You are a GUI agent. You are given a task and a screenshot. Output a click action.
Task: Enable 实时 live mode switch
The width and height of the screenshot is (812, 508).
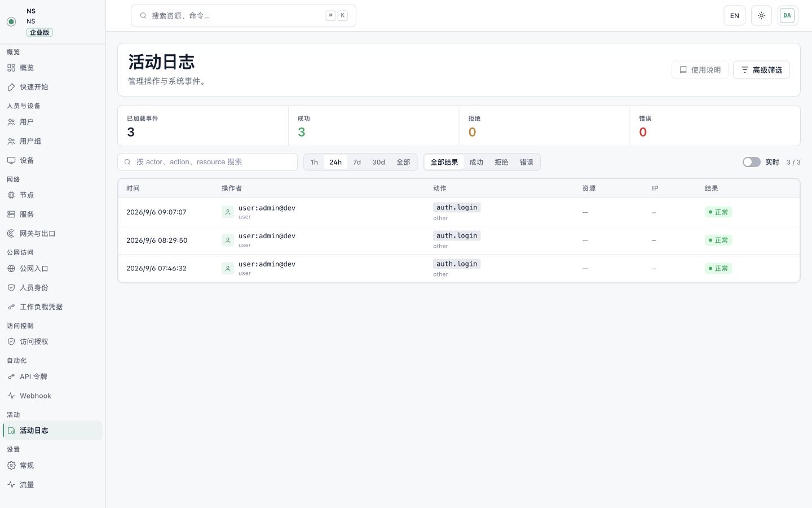click(751, 162)
